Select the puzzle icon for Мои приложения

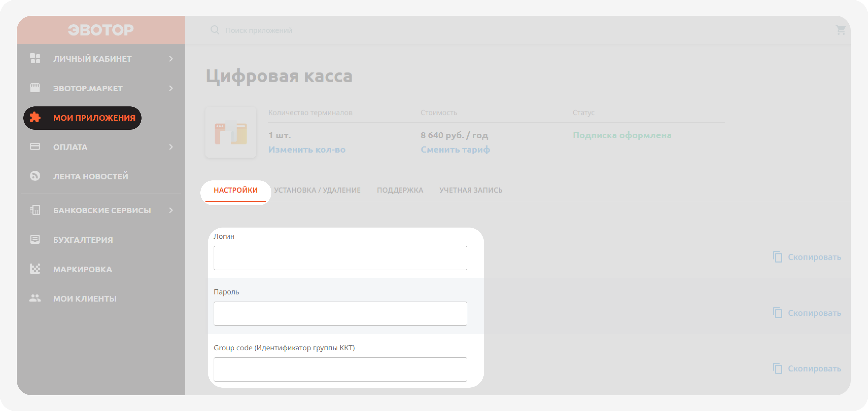pyautogui.click(x=35, y=118)
